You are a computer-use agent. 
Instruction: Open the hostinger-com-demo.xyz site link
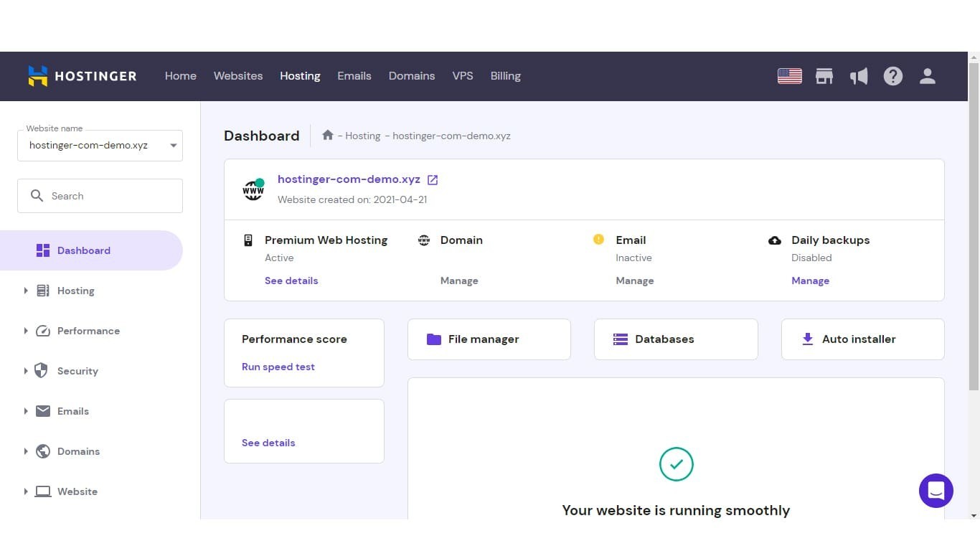point(349,179)
